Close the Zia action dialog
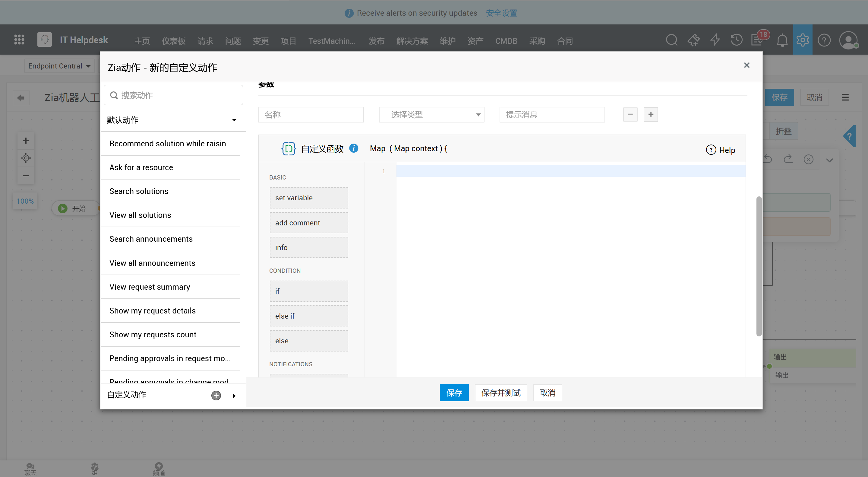The image size is (868, 477). point(746,65)
